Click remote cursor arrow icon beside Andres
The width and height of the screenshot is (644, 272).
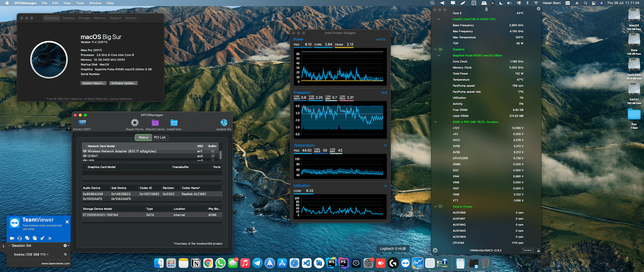click(65, 255)
